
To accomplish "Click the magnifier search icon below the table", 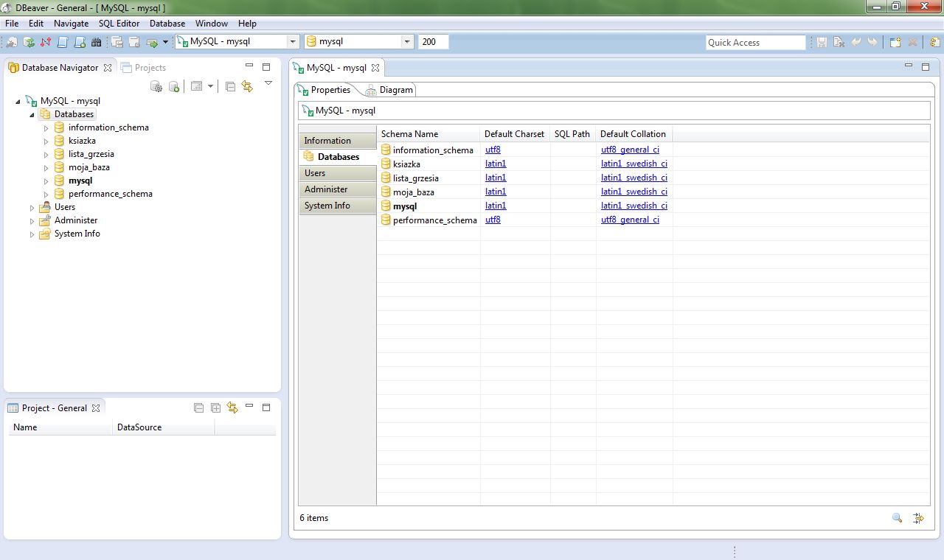I will [x=897, y=518].
